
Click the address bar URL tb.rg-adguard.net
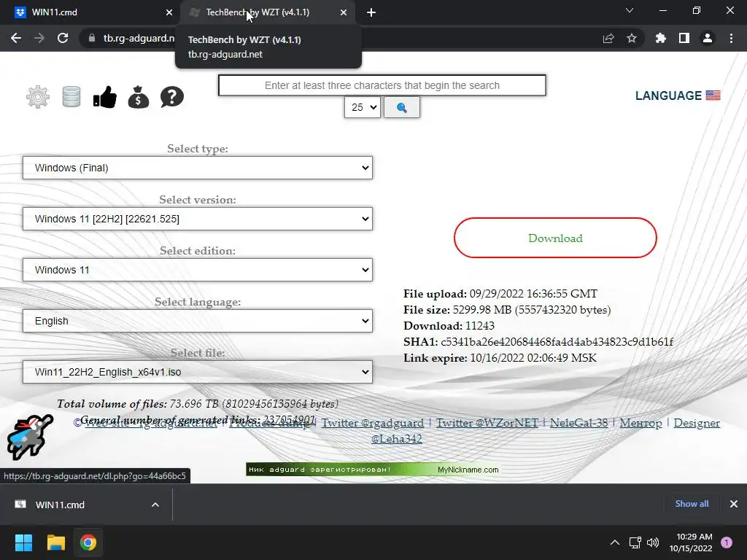[x=139, y=38]
